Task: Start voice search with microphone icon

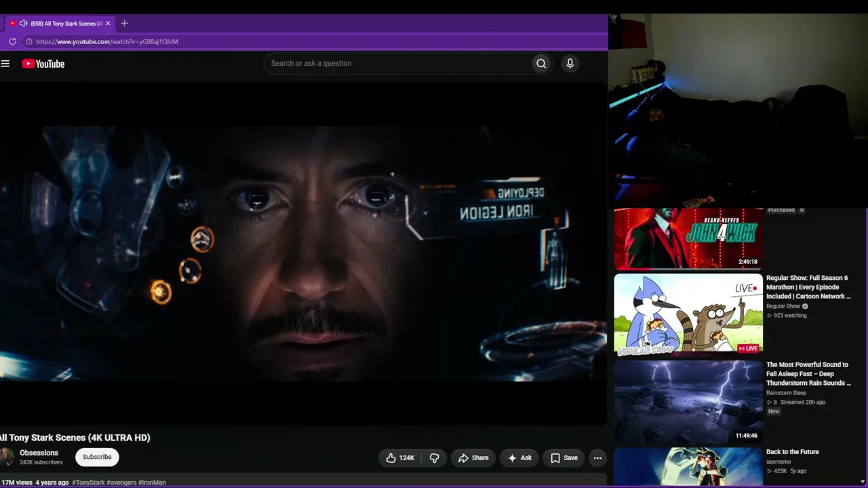Action: click(570, 64)
